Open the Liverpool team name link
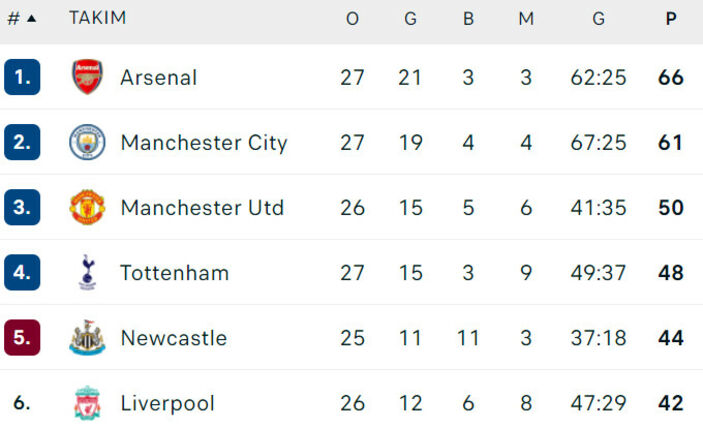 point(167,404)
